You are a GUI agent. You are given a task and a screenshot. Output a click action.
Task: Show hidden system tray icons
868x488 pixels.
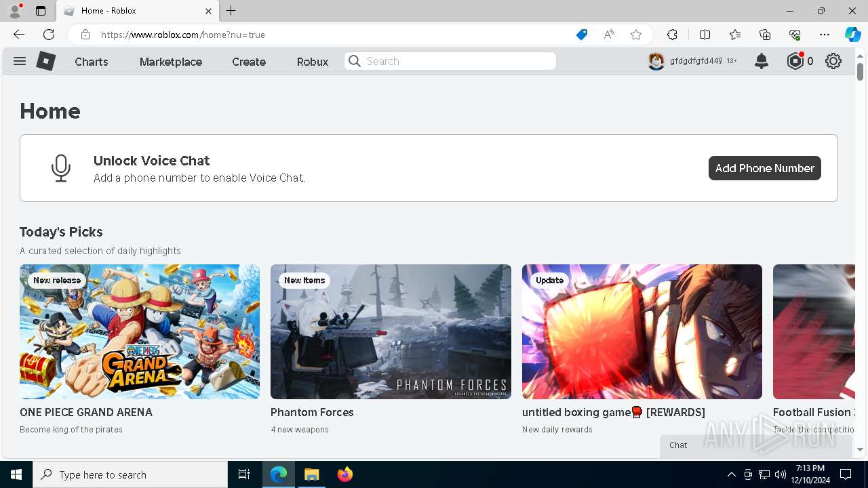coord(732,474)
